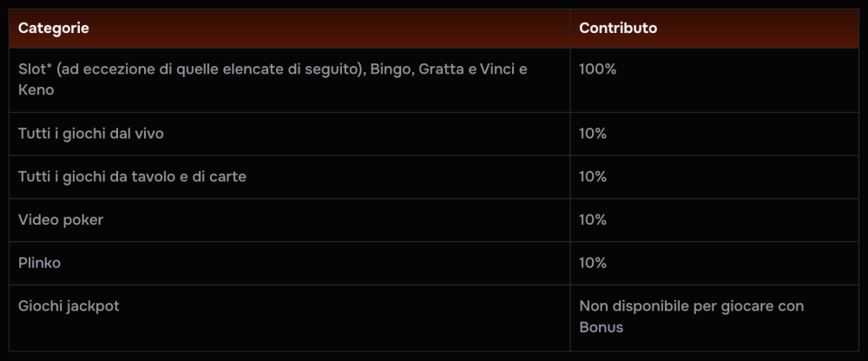Click the word carte in the tavolo row
The width and height of the screenshot is (868, 361).
click(x=229, y=177)
